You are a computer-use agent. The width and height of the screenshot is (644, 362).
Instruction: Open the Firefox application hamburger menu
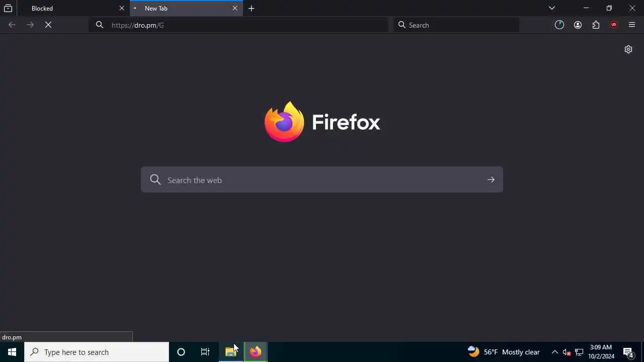point(632,25)
